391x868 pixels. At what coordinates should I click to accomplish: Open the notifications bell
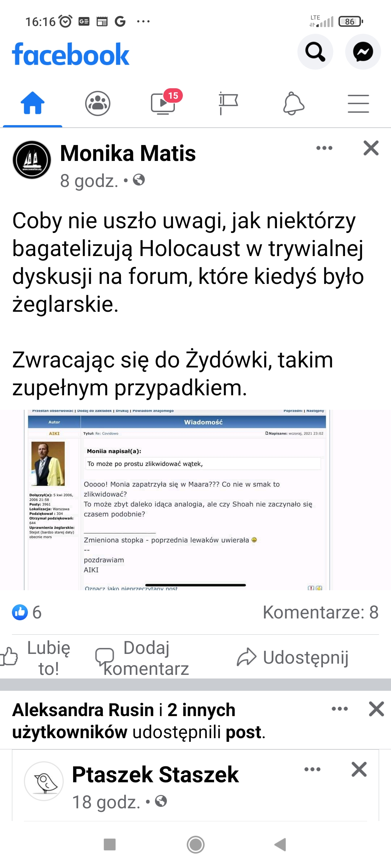[x=293, y=103]
